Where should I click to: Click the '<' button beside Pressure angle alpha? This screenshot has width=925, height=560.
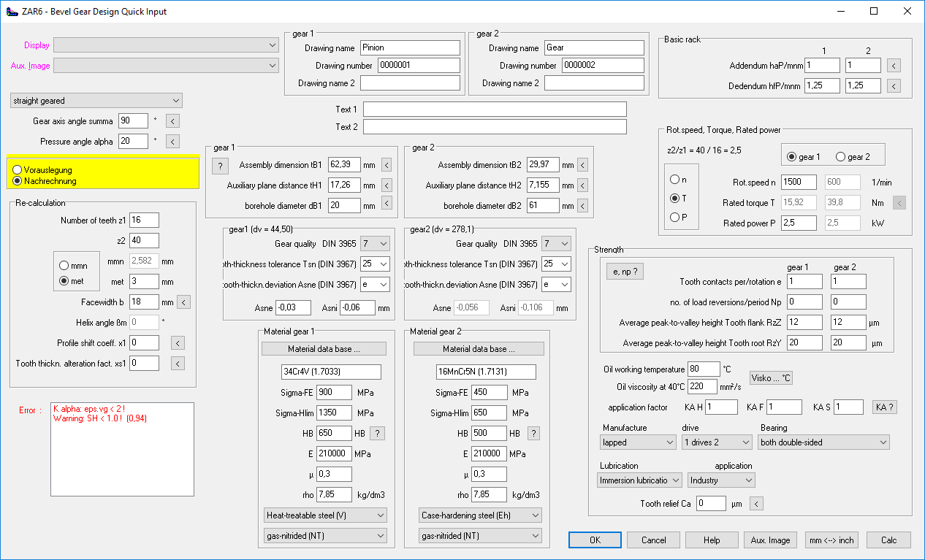tap(172, 142)
